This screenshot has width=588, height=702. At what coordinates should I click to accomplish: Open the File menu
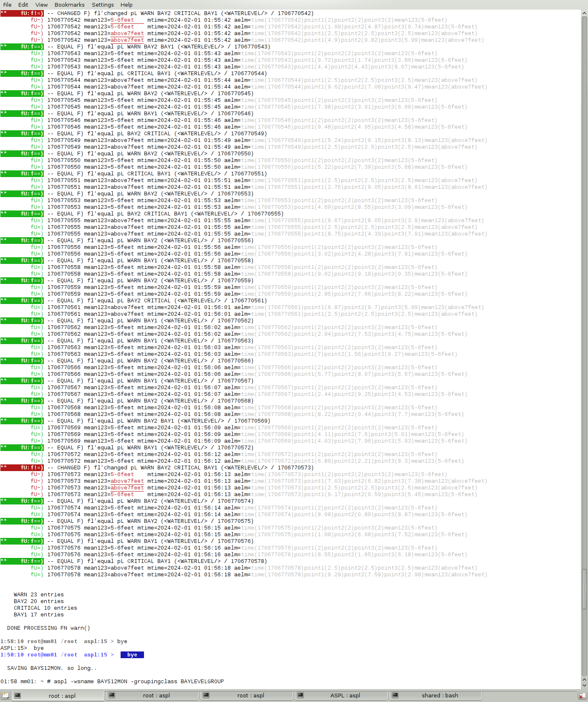tap(8, 5)
